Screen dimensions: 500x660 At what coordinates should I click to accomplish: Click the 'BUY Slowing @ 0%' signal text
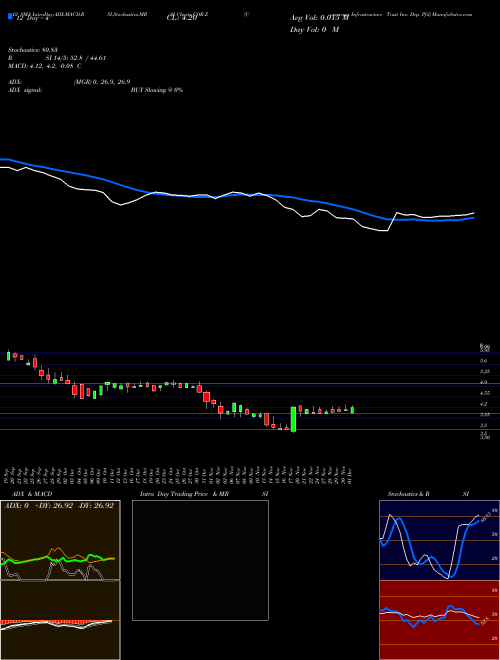coord(157,90)
